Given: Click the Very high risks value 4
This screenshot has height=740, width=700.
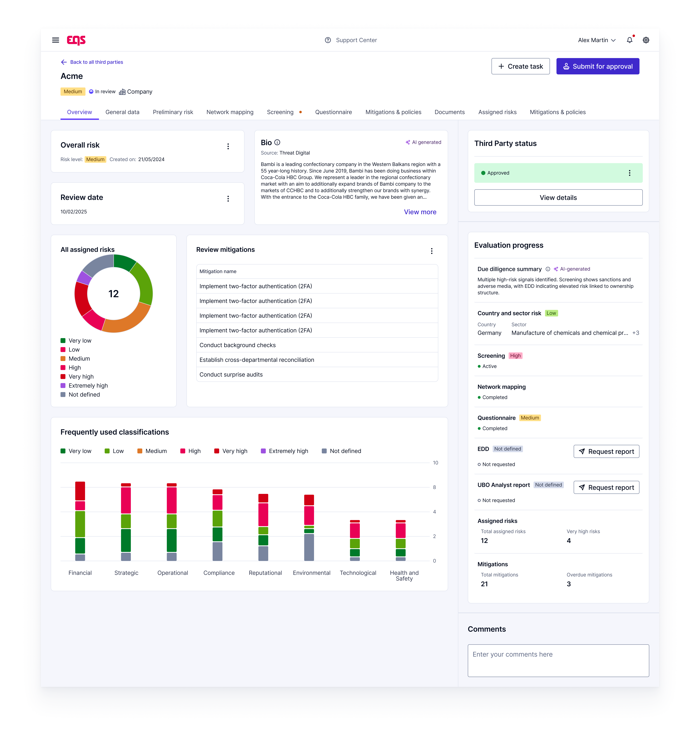Looking at the screenshot, I should click(x=569, y=541).
